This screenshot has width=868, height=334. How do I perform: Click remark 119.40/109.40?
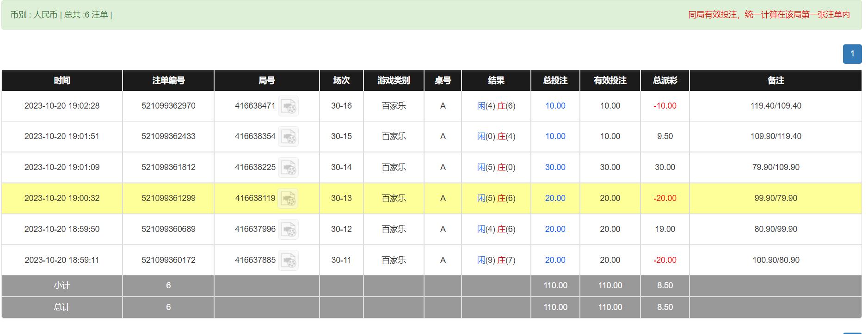coord(776,106)
